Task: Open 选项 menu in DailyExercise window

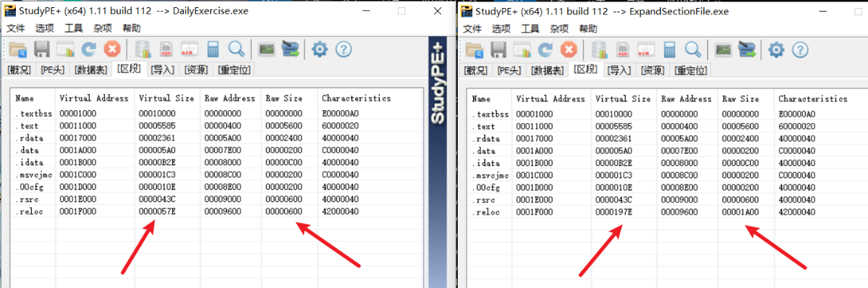Action: (x=45, y=28)
